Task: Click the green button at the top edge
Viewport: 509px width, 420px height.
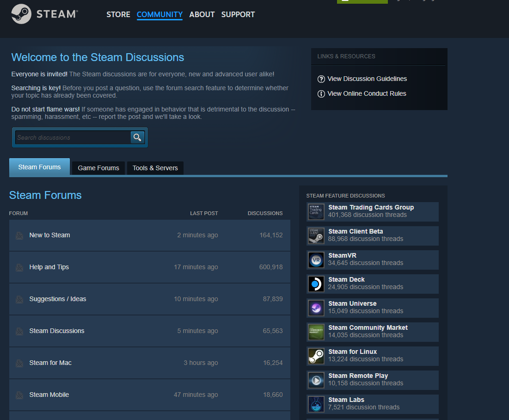Action: coord(362,2)
